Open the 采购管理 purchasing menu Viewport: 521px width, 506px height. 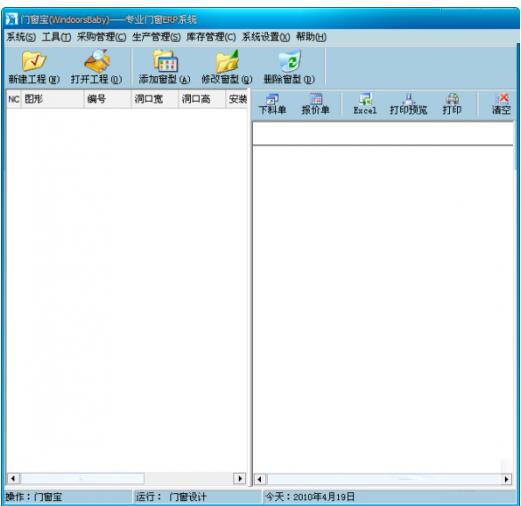(x=101, y=37)
